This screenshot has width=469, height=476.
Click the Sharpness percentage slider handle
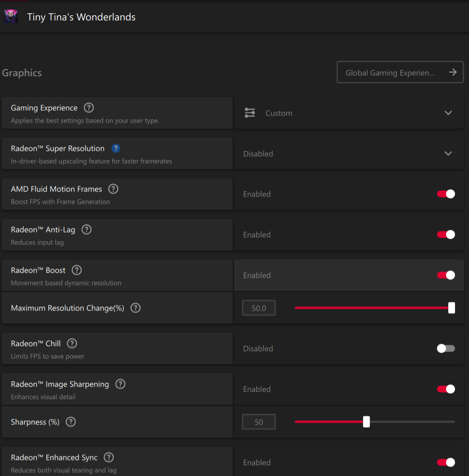click(367, 422)
